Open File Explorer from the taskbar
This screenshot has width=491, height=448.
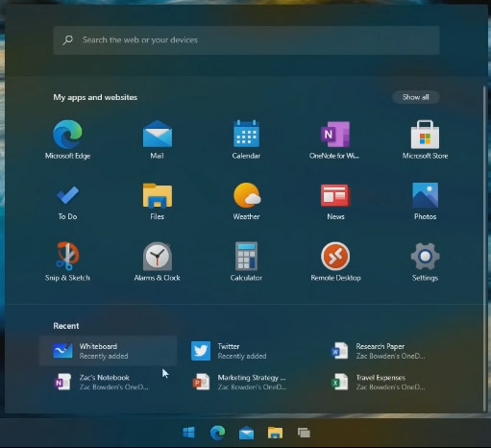pyautogui.click(x=275, y=433)
